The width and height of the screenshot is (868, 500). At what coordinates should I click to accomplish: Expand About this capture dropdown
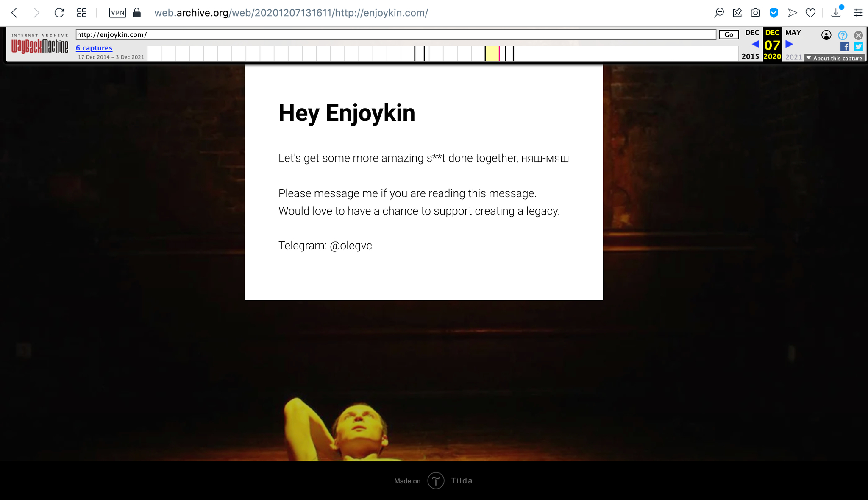(x=835, y=58)
